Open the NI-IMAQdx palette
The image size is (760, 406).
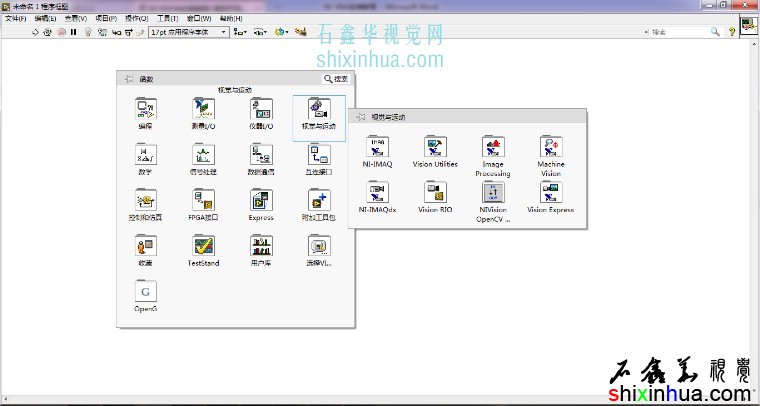click(379, 193)
